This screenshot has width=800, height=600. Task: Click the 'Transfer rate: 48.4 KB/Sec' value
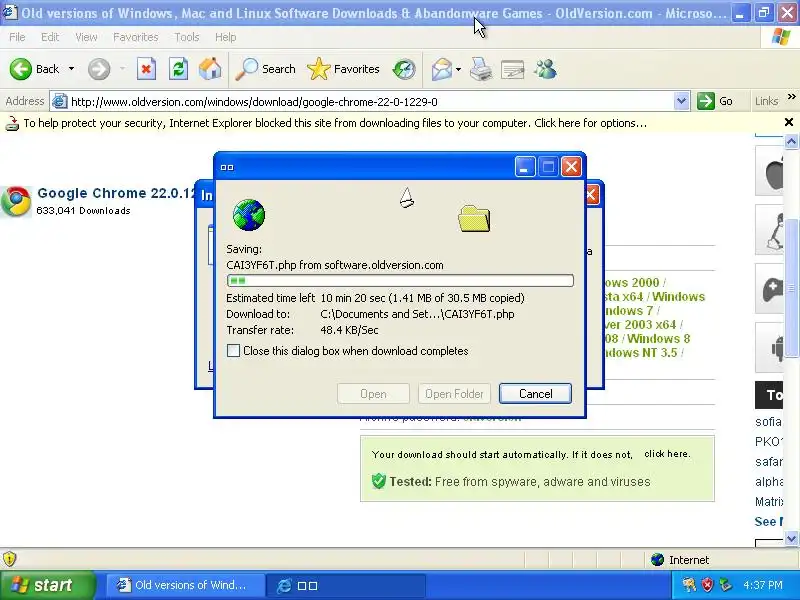click(349, 330)
